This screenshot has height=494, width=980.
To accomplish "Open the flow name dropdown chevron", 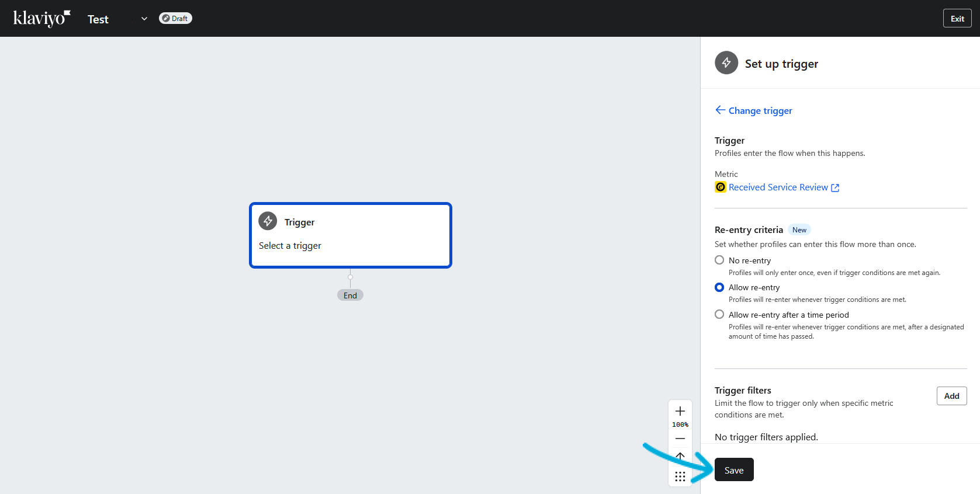I will [x=144, y=19].
